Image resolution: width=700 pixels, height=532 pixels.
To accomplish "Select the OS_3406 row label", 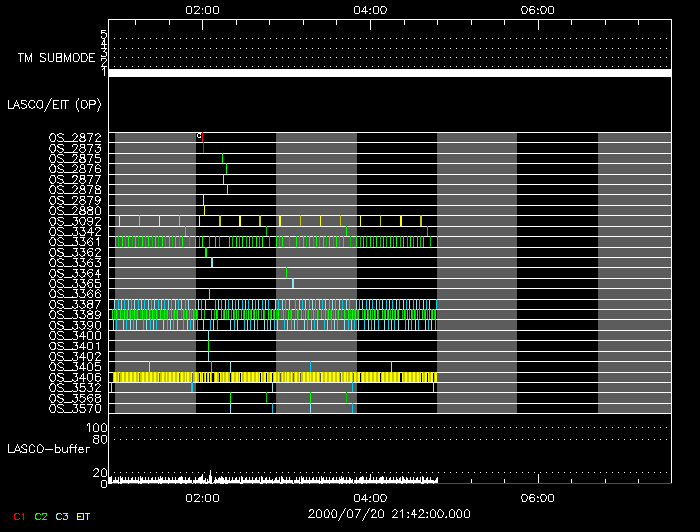I will (x=75, y=377).
